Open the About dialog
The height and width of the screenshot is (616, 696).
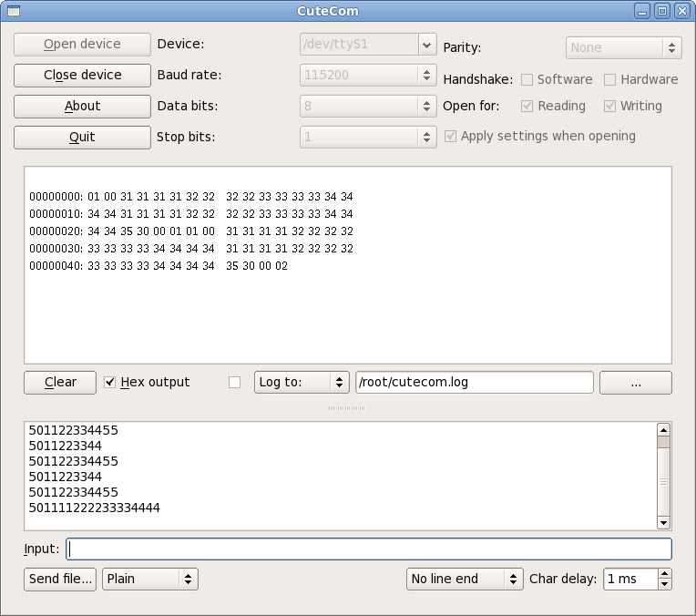pos(82,106)
